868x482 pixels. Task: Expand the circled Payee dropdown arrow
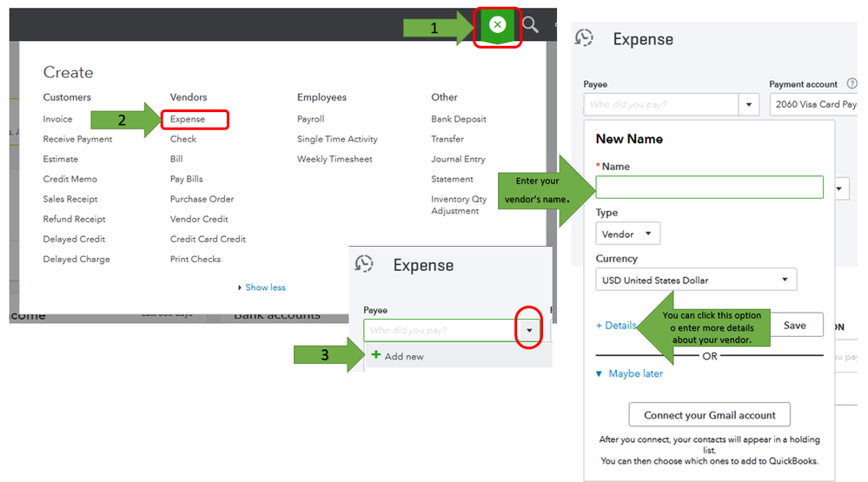coord(529,330)
